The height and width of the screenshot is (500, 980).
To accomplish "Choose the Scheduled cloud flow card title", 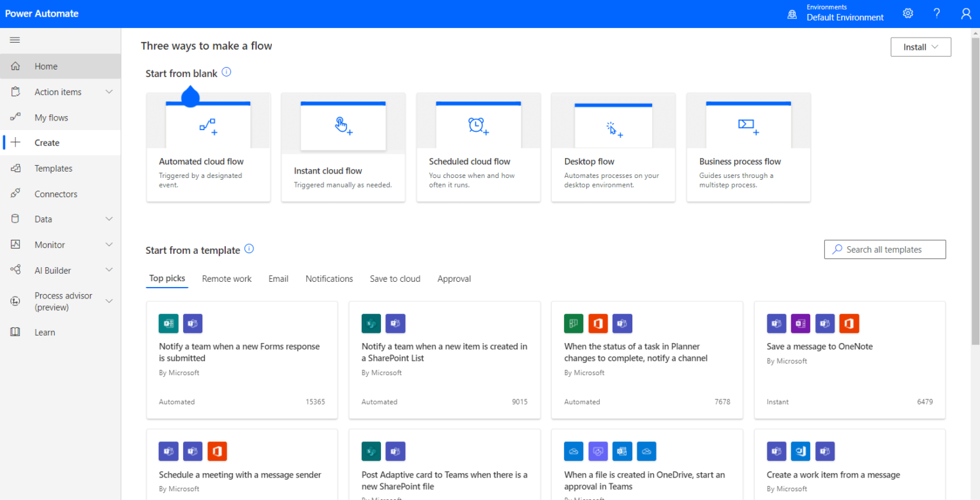I will point(470,161).
